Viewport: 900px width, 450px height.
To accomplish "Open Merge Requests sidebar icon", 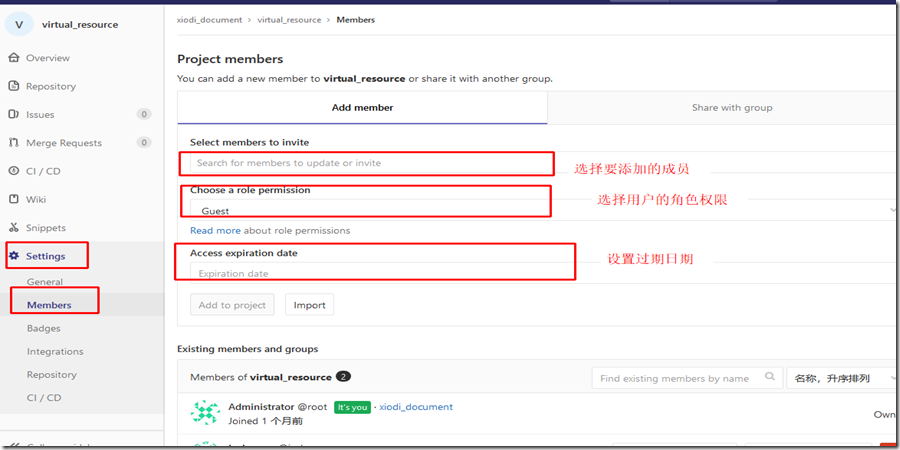I will click(x=14, y=143).
